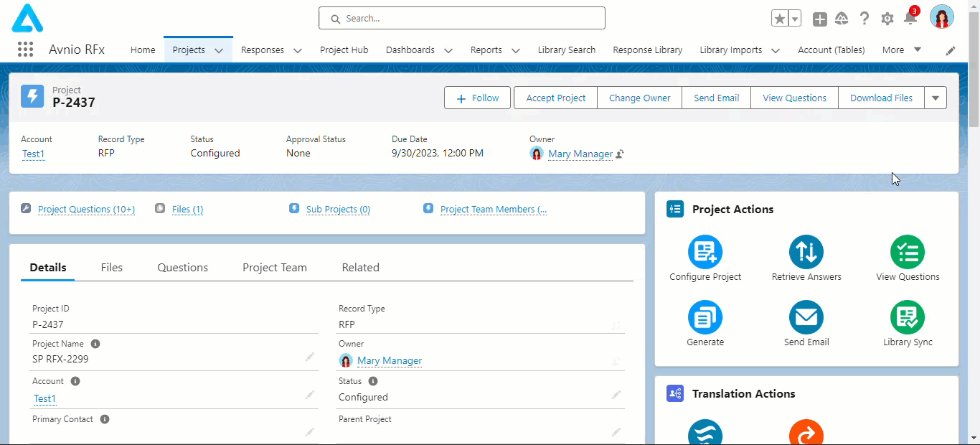Click the Library Sync icon
This screenshot has height=445, width=980.
tap(907, 317)
